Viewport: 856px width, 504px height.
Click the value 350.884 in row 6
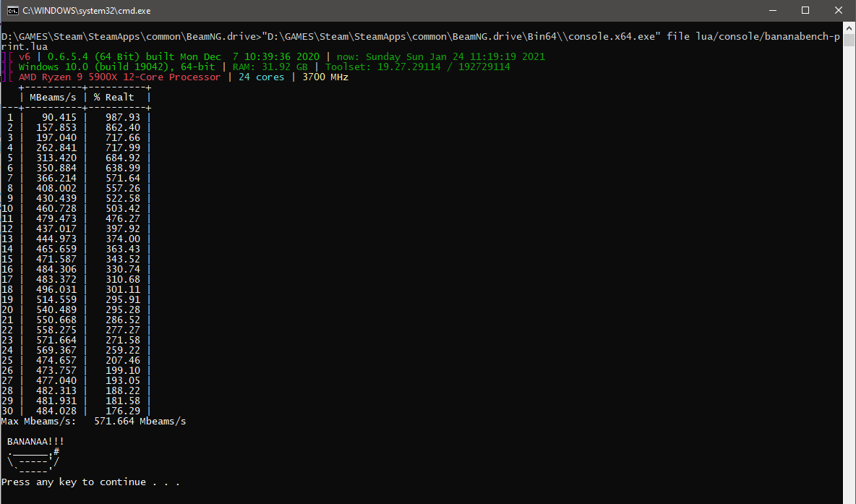pyautogui.click(x=56, y=168)
